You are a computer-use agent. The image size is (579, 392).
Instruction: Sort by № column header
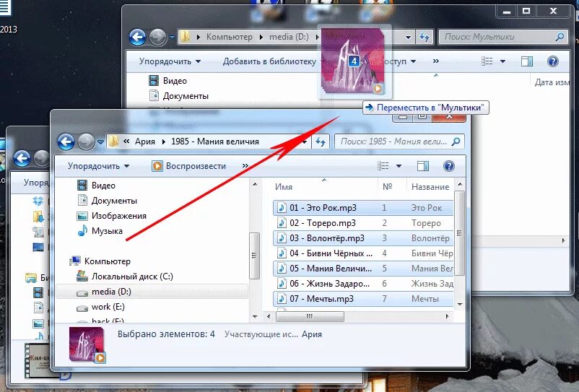388,187
